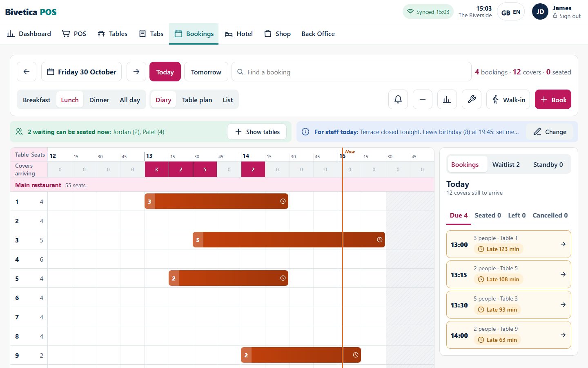Screen dimensions: 588x368
Task: Open the Hotel nav tab
Action: (239, 34)
